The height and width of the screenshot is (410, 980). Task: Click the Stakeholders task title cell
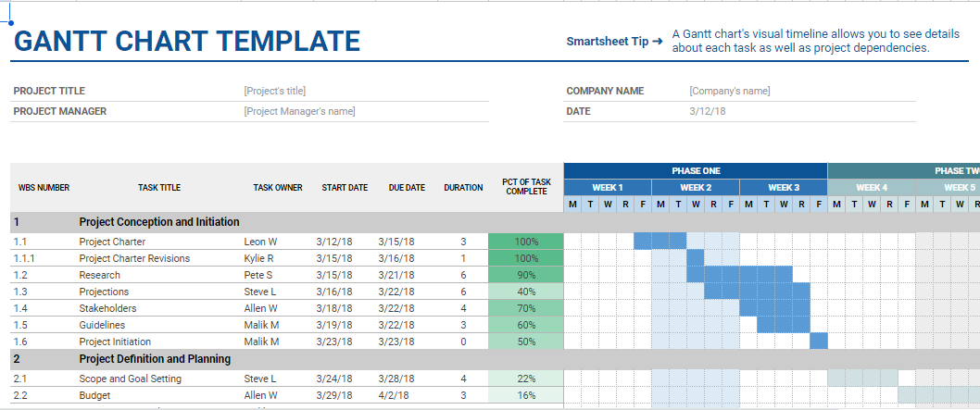[108, 308]
